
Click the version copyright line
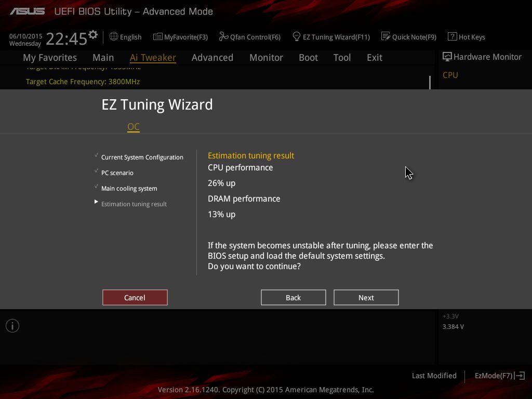(x=265, y=390)
